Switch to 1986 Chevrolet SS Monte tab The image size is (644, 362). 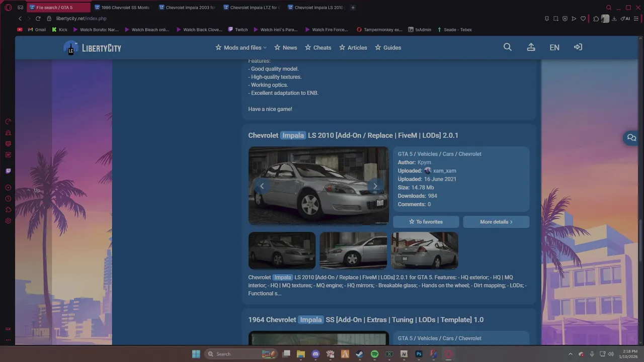(123, 8)
